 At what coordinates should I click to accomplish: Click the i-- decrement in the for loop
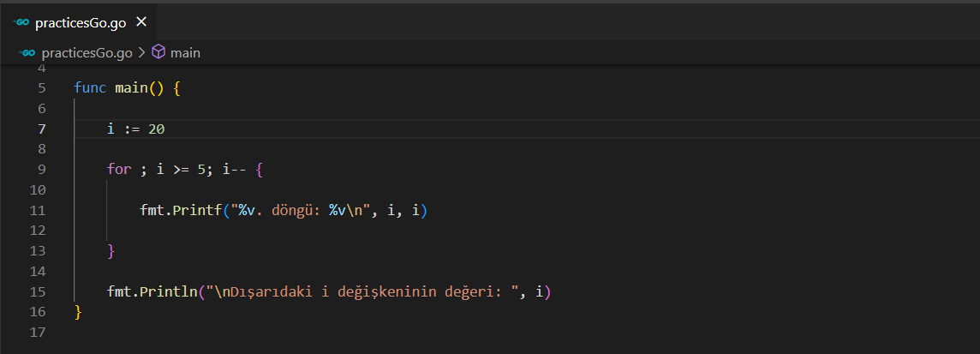[x=231, y=170]
